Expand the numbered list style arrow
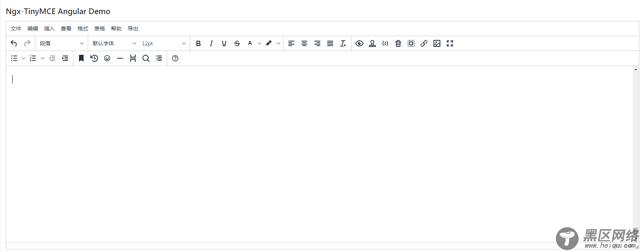The width and height of the screenshot is (644, 252). coord(43,58)
